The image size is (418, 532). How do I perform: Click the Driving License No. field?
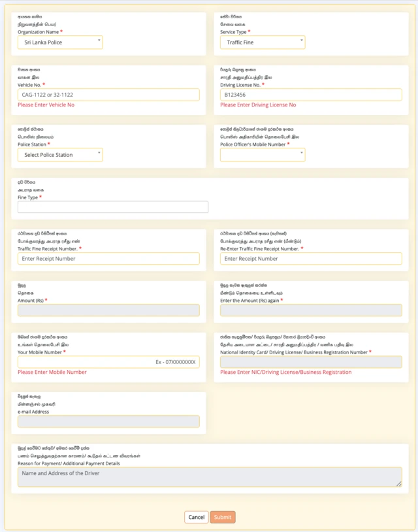coord(311,95)
